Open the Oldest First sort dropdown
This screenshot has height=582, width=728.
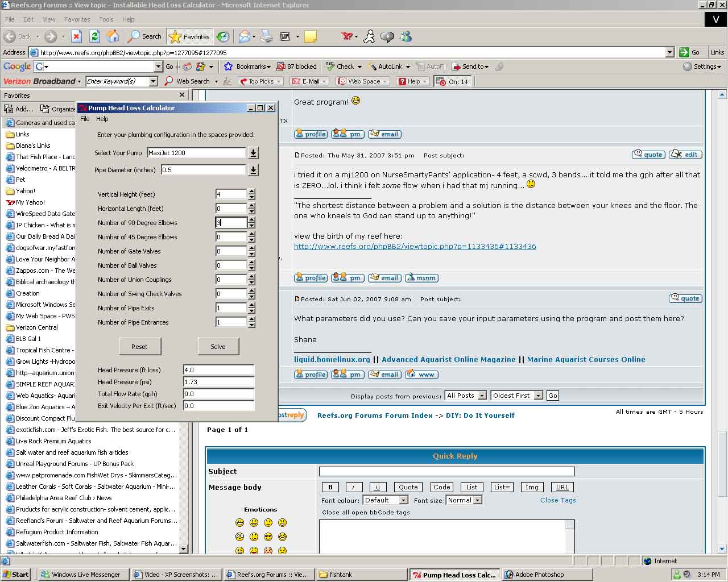click(x=538, y=396)
